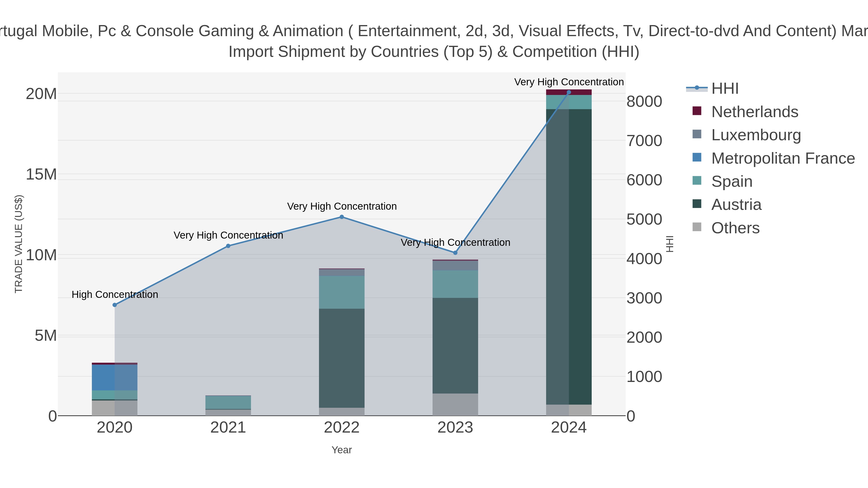This screenshot has width=868, height=488.
Task: Click 'Very High Concentration' annotation above 2021
Action: (x=228, y=235)
